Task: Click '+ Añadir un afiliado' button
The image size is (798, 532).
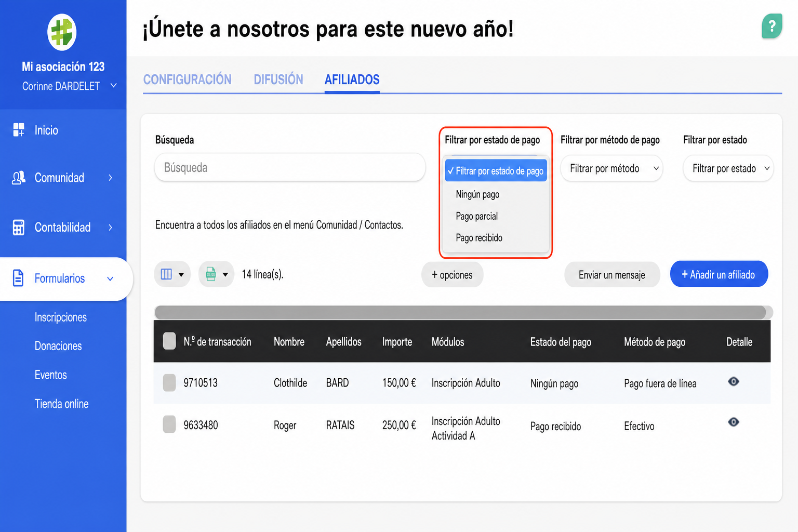Action: (x=719, y=274)
